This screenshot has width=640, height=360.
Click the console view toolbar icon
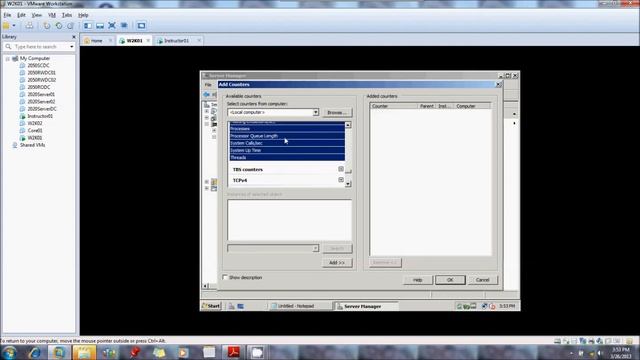coord(141,26)
